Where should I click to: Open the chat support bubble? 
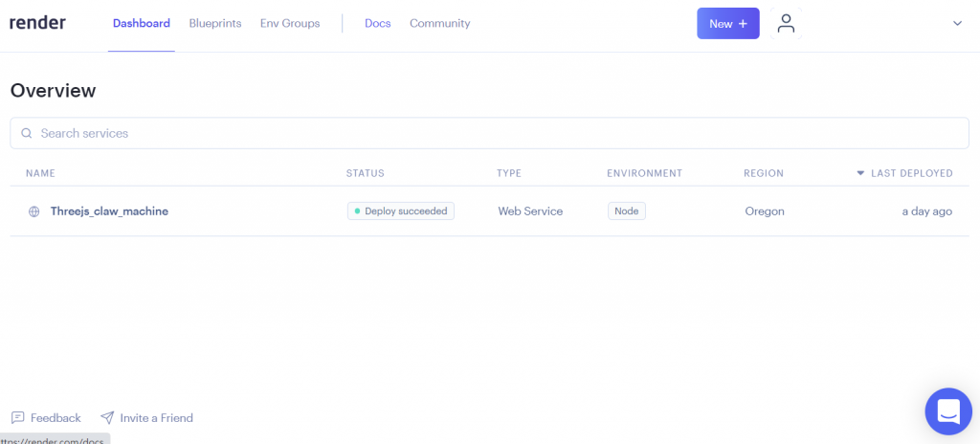click(948, 411)
